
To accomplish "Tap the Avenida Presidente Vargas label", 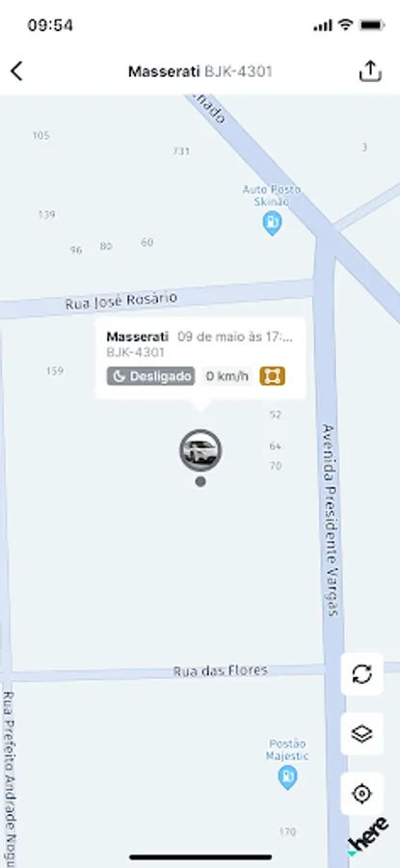I will [330, 520].
